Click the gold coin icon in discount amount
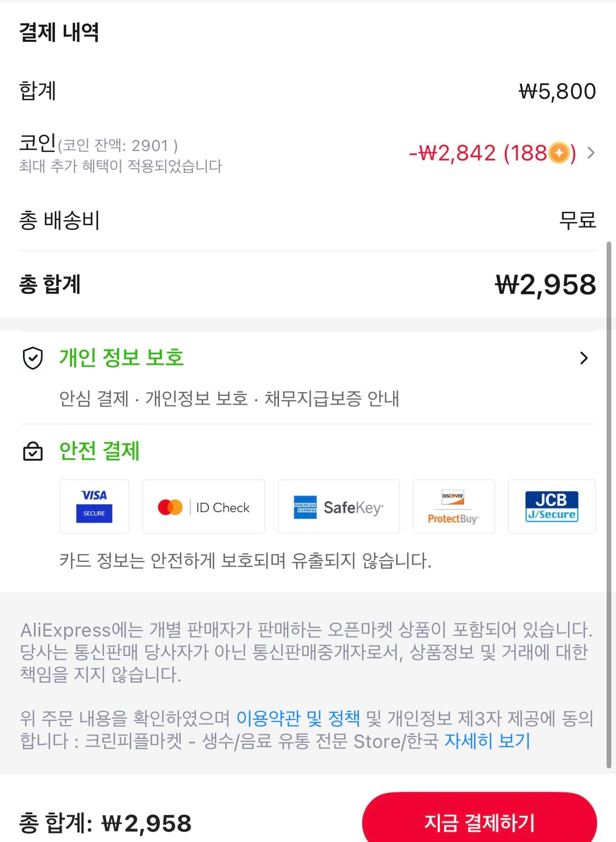 click(x=559, y=153)
